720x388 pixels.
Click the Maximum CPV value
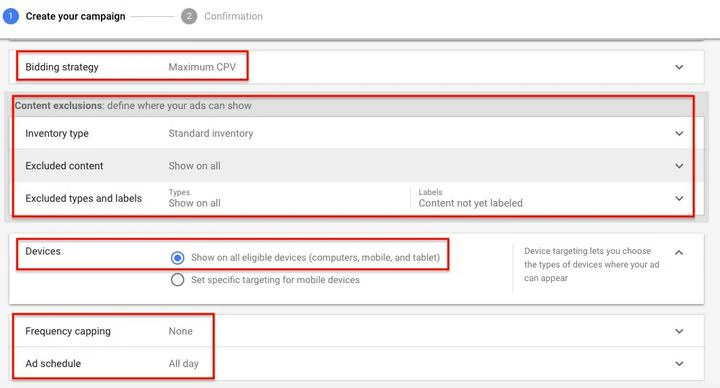[x=202, y=67]
